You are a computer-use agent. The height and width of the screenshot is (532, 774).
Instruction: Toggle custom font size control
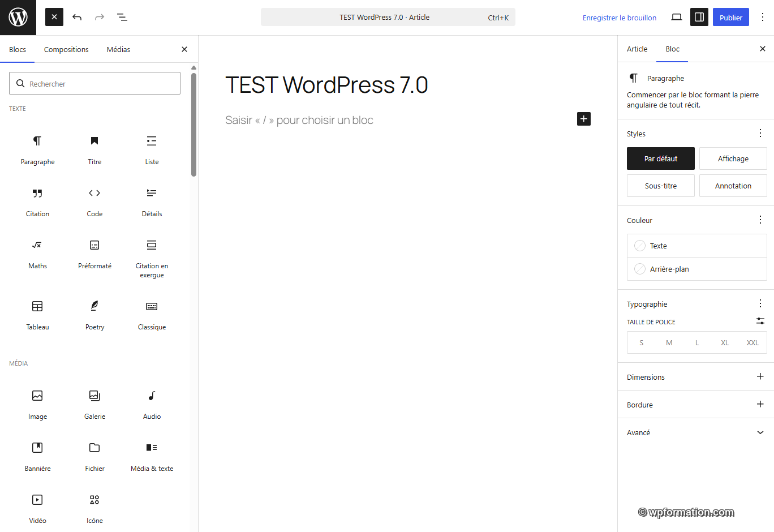pyautogui.click(x=760, y=321)
